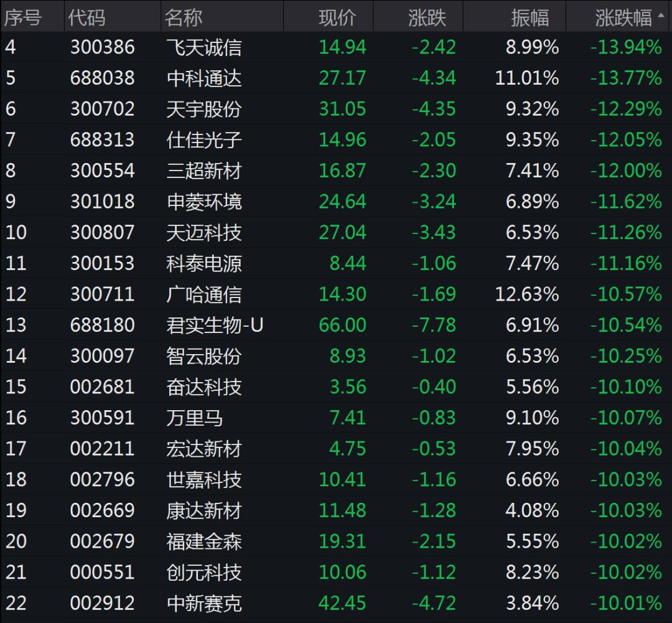Click the 序号 column header
This screenshot has width=672, height=623.
(23, 18)
